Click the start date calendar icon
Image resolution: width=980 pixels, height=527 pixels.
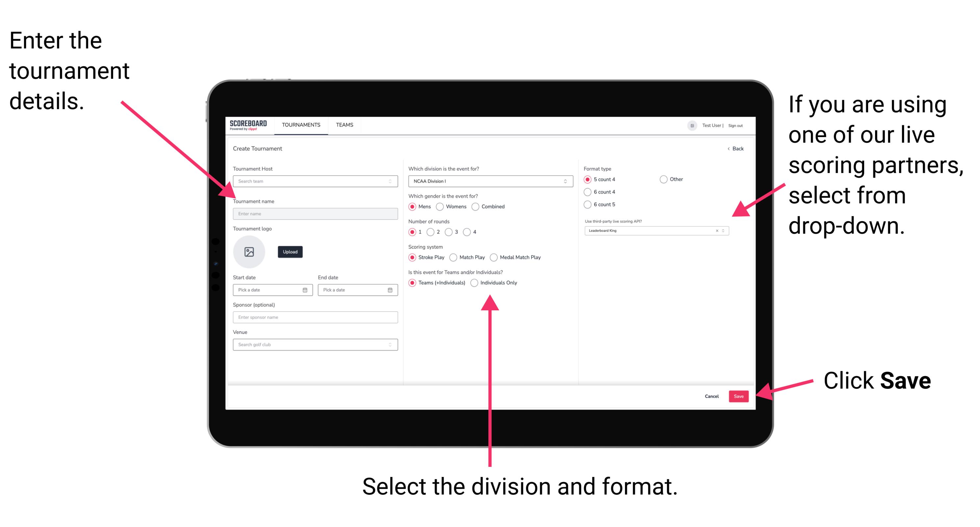coord(306,290)
